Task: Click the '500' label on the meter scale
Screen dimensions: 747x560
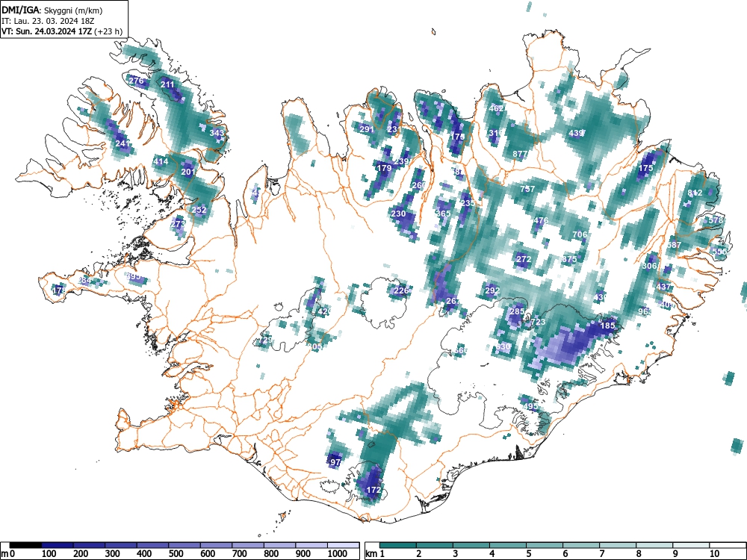Action: (x=176, y=554)
